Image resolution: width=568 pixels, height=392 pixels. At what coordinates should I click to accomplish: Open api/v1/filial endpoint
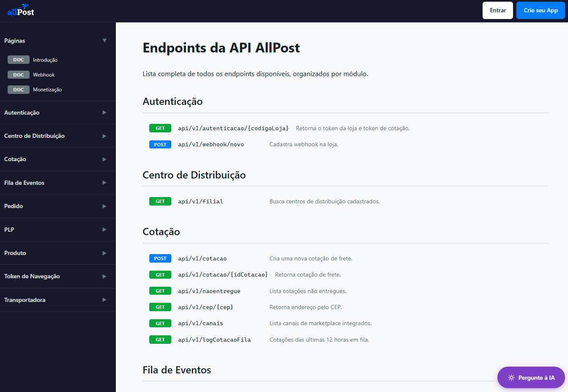point(200,201)
